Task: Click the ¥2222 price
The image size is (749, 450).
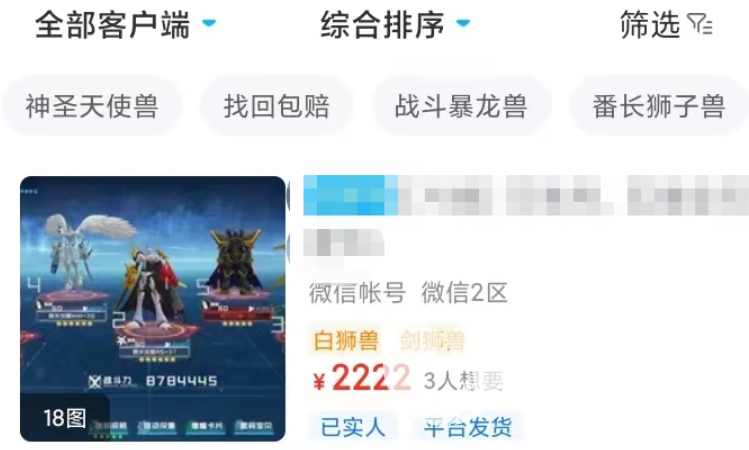Action: [362, 378]
